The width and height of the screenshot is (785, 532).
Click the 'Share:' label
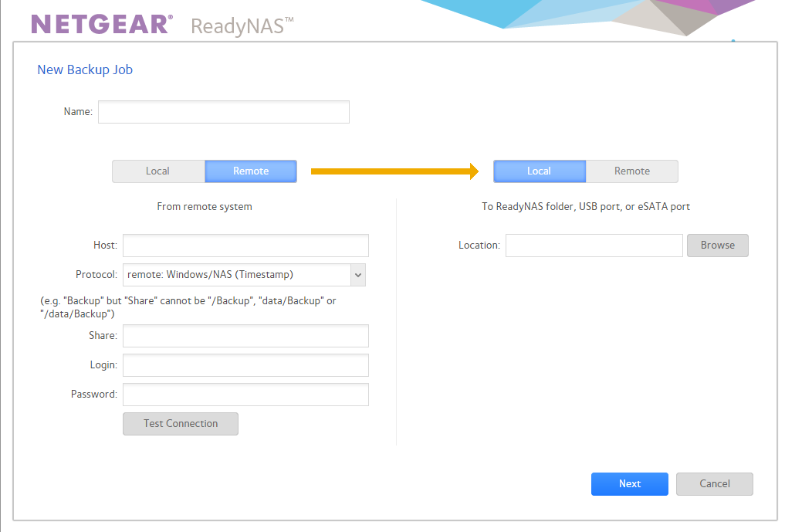(x=103, y=336)
